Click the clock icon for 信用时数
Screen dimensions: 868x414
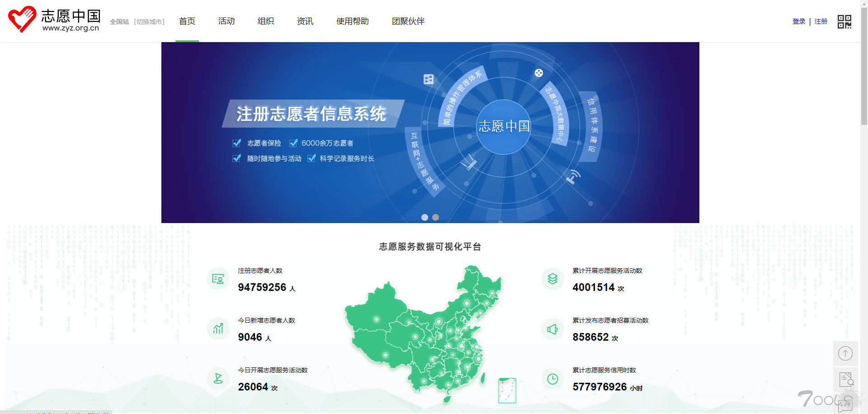(x=552, y=379)
